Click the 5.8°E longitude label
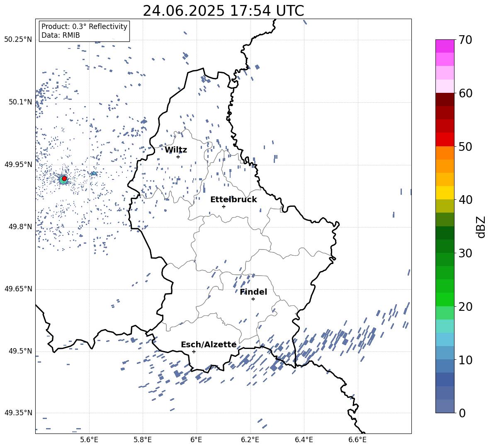 143,440
